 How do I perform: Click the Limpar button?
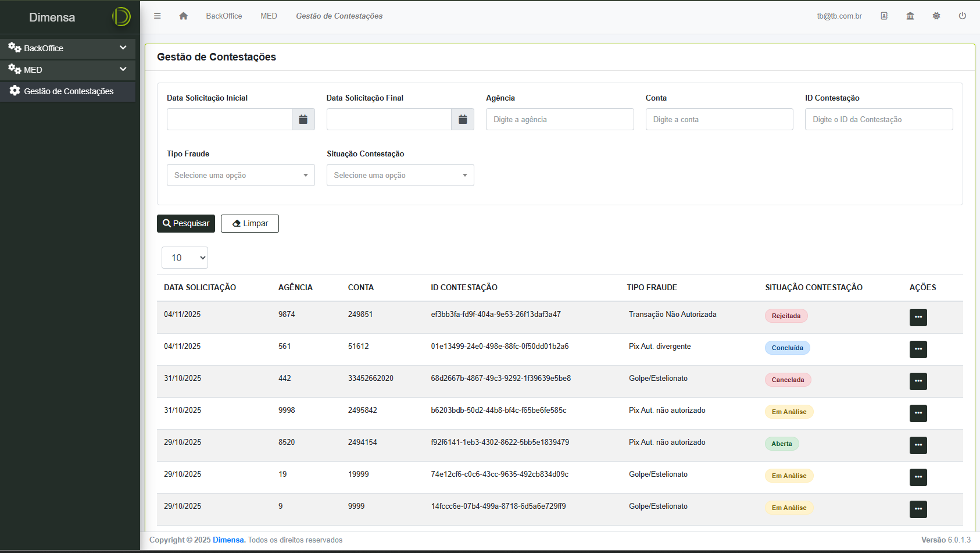(x=250, y=223)
